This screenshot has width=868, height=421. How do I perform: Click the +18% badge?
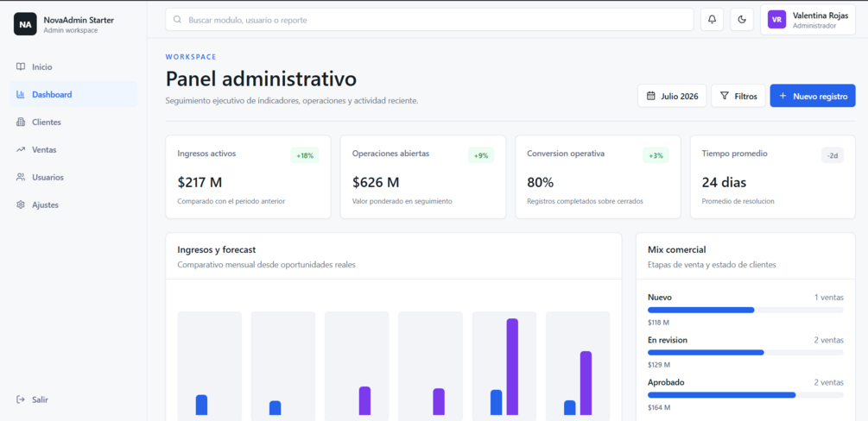(x=305, y=155)
